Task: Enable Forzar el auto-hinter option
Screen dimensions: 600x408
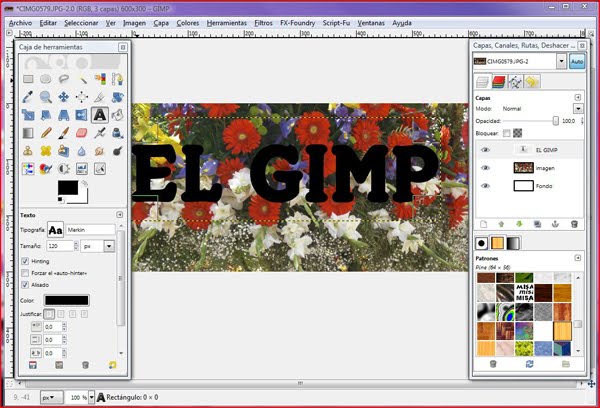Action: click(25, 273)
